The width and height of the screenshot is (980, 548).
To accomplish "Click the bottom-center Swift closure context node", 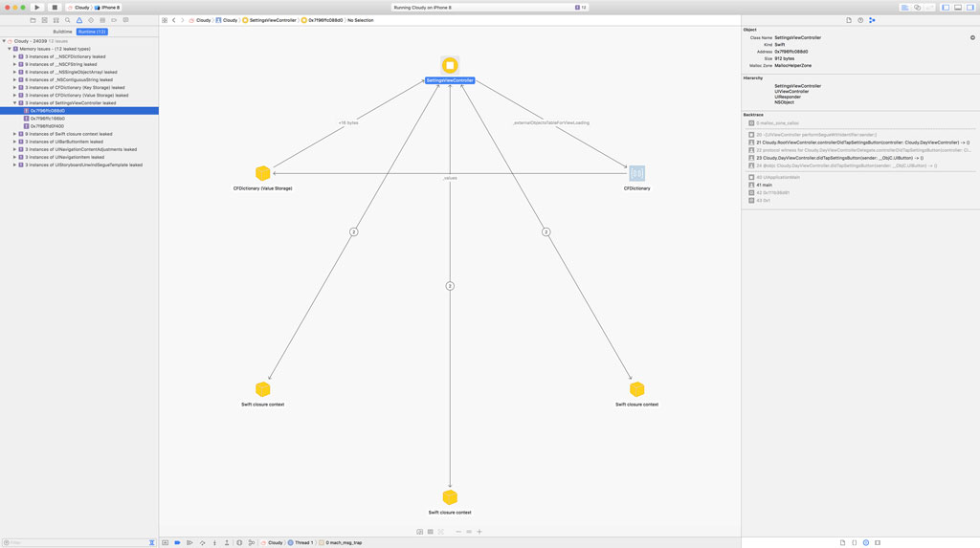I will point(450,497).
